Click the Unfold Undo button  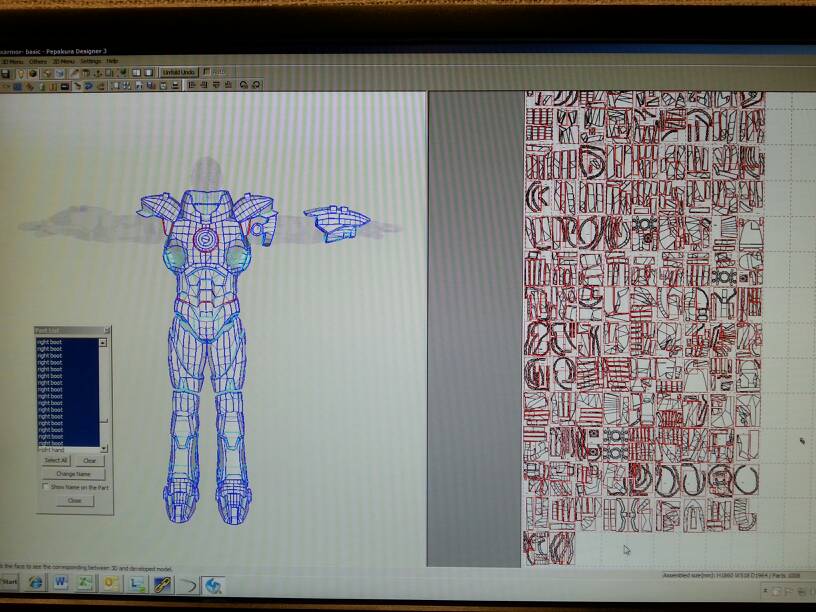(x=178, y=72)
